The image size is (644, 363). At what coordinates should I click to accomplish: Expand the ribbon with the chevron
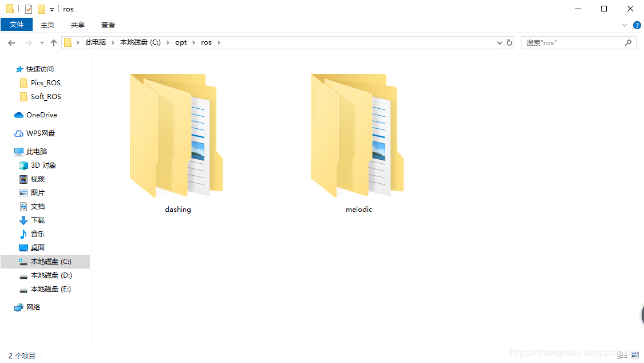[625, 25]
